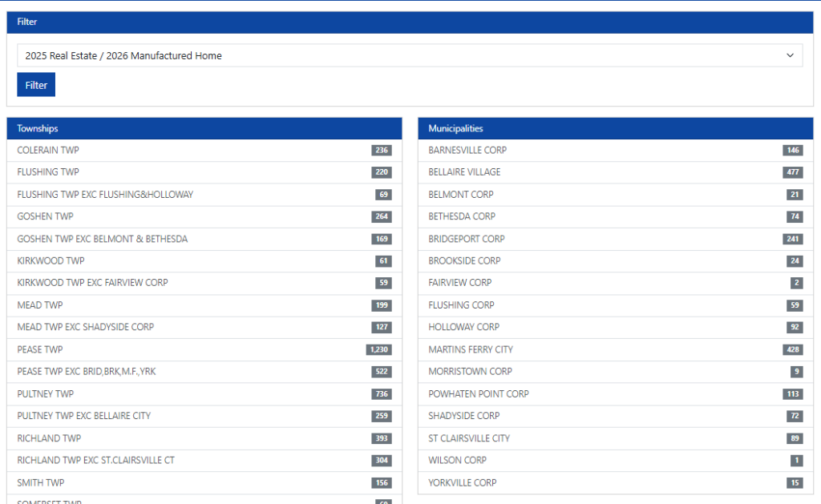Open COLERAIN TWP township entry
821x504 pixels.
48,151
